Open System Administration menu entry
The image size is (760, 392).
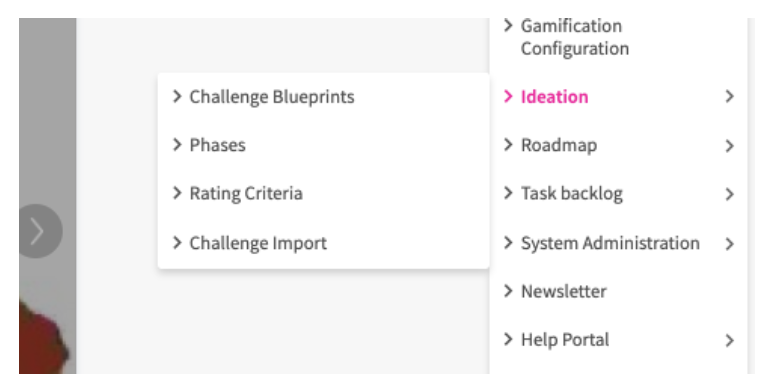[x=610, y=243]
